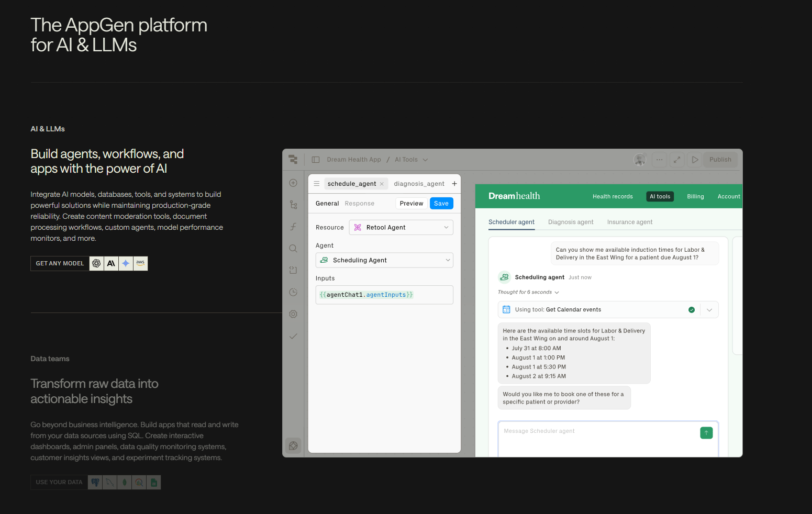Expand the Get Calendar events tool details

pyautogui.click(x=709, y=310)
